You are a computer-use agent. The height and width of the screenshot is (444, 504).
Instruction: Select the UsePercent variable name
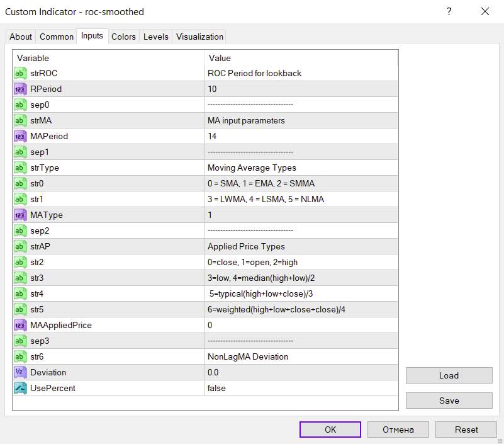point(53,389)
